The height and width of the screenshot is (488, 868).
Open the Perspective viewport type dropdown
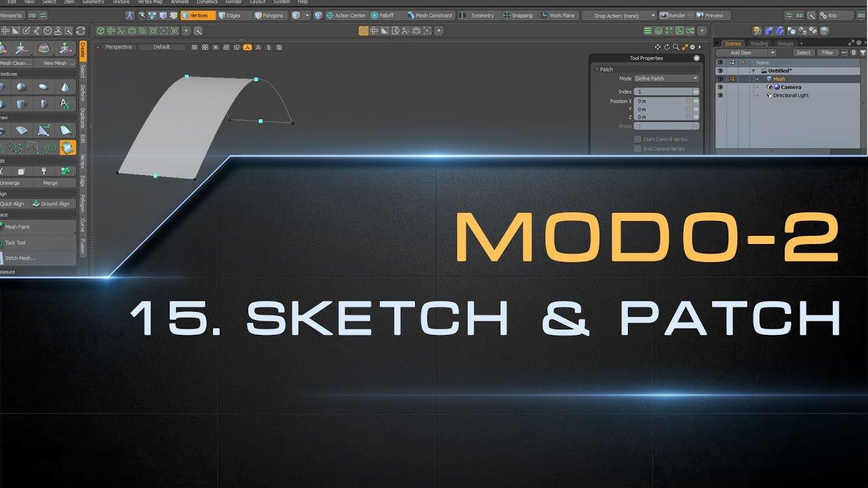(118, 47)
